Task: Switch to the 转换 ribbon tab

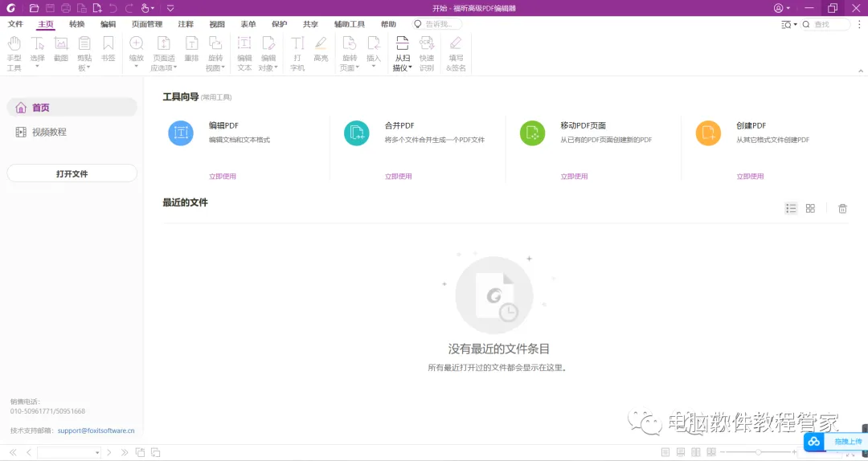Action: click(77, 24)
